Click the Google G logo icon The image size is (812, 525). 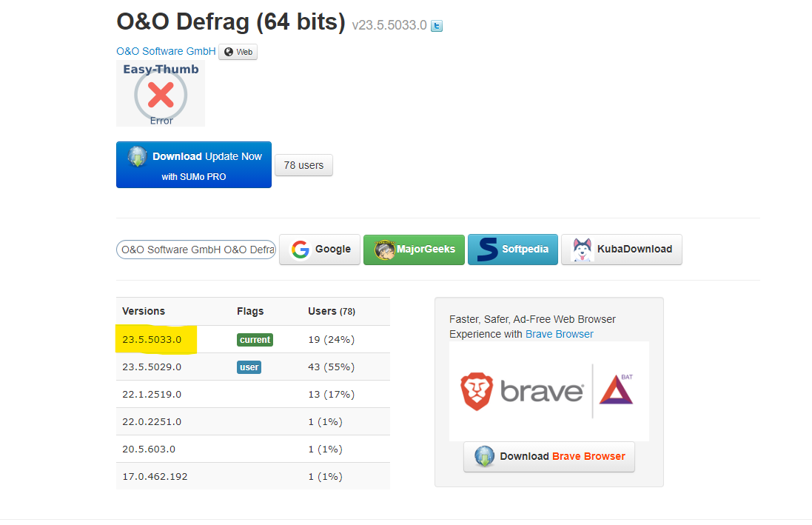(x=301, y=250)
